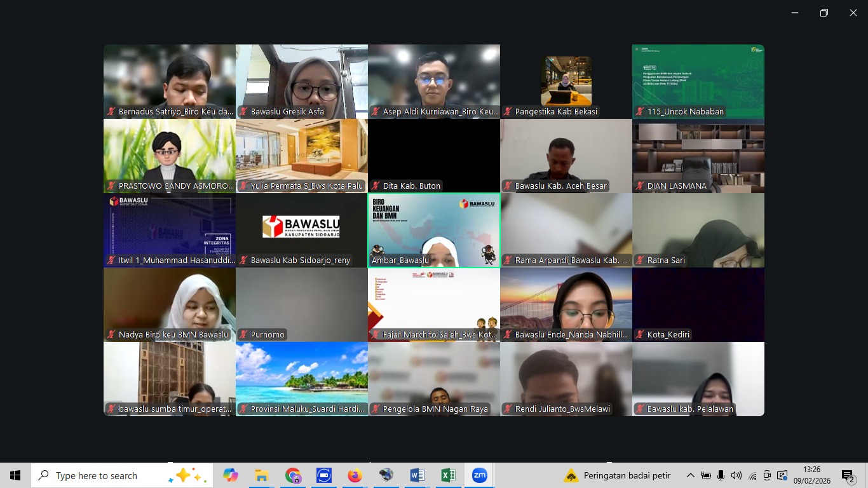Select the Bawaslu Gresik Asfa video tile
The width and height of the screenshot is (868, 488).
[x=302, y=81]
